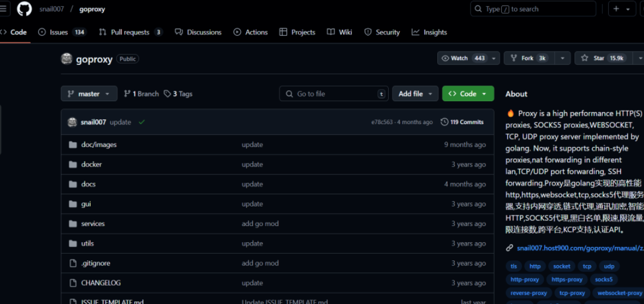Viewport: 644px width, 304px height.
Task: Click the Type / to search box
Action: pos(533,9)
